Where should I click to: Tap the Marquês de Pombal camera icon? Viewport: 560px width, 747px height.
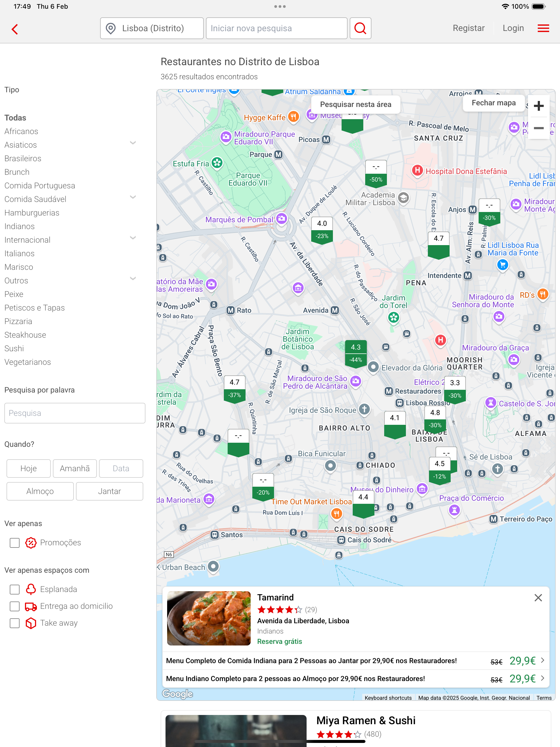point(282,219)
